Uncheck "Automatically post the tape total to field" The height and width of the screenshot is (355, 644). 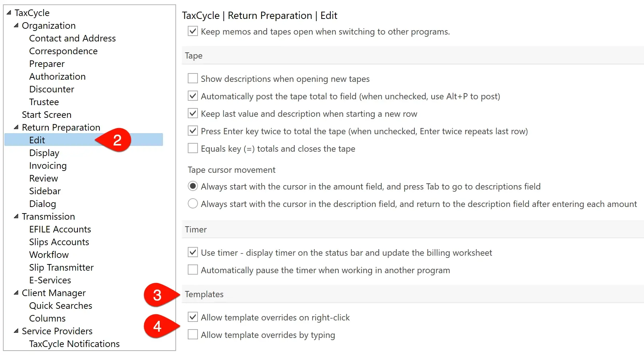[192, 95]
